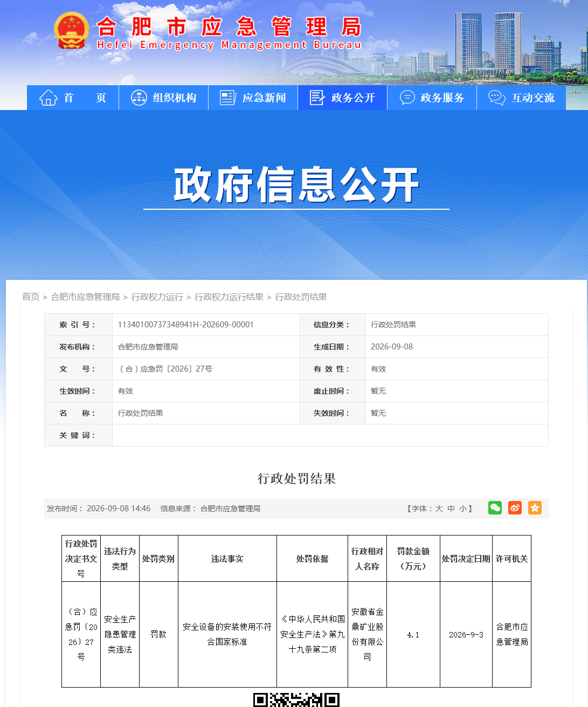Viewport: 588px width, 707px height.
Task: Click the home icon in navigation
Action: click(x=49, y=98)
